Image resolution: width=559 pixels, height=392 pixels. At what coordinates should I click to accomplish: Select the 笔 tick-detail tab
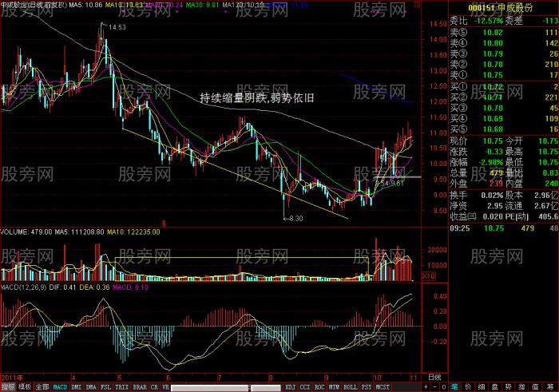454,387
